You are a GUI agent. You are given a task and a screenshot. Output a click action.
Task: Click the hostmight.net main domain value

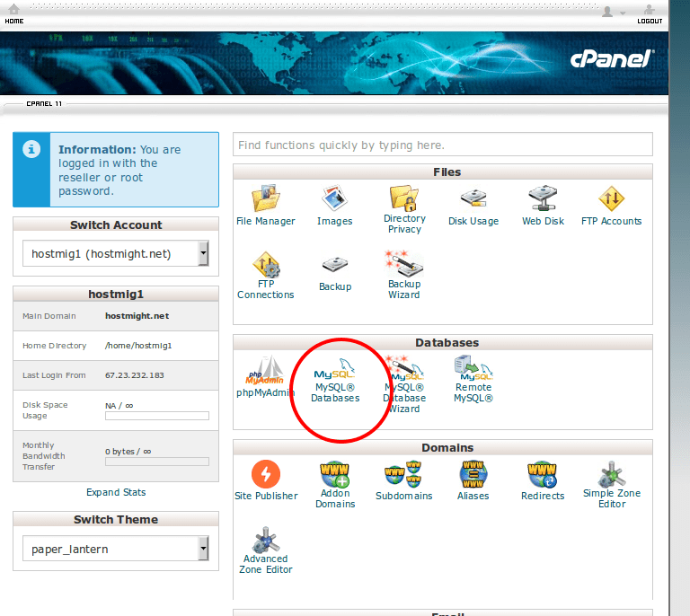[x=137, y=316]
